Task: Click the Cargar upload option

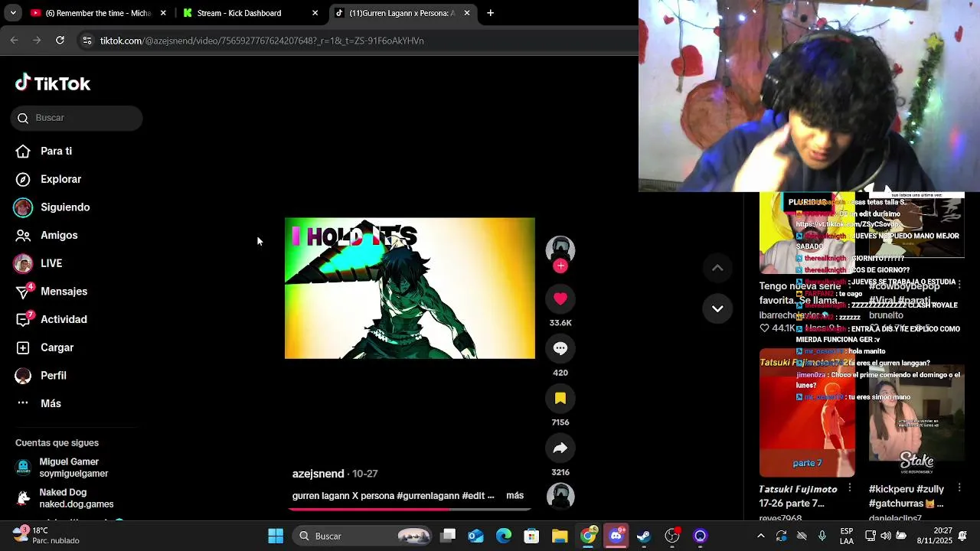Action: pos(44,347)
